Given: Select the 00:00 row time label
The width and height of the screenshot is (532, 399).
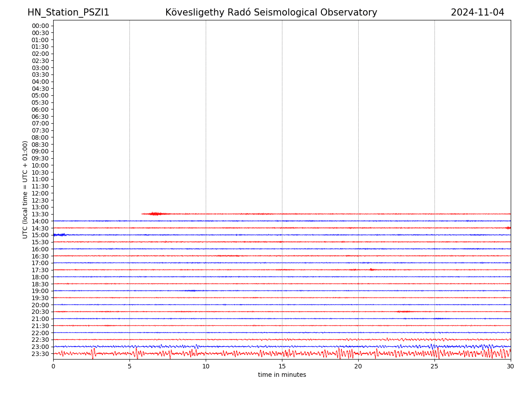Looking at the screenshot, I should (40, 26).
